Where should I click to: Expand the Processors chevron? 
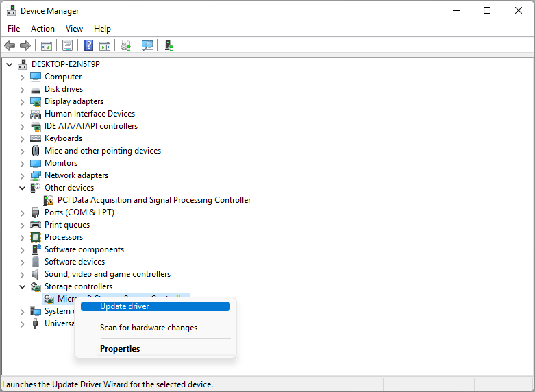click(x=22, y=238)
